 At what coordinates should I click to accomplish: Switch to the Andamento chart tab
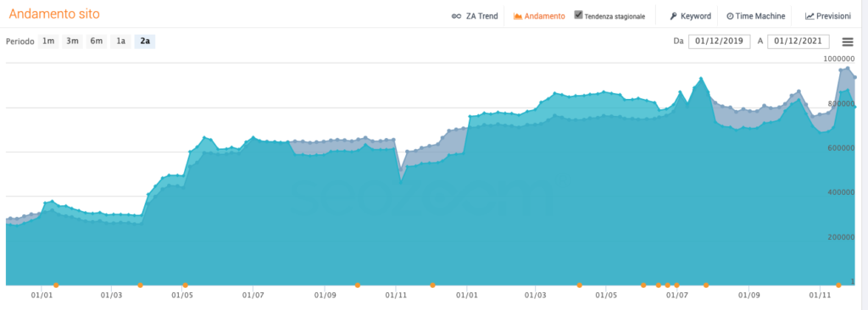[x=539, y=16]
